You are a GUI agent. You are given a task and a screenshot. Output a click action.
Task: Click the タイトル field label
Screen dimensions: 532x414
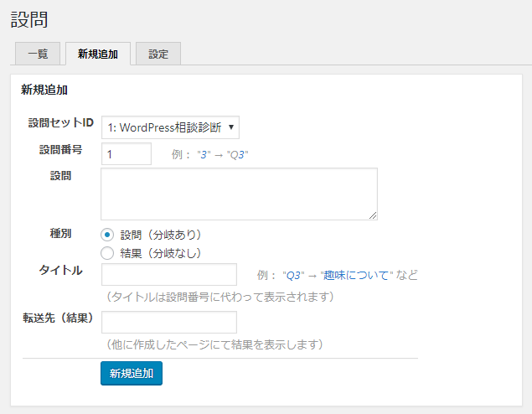pyautogui.click(x=61, y=270)
